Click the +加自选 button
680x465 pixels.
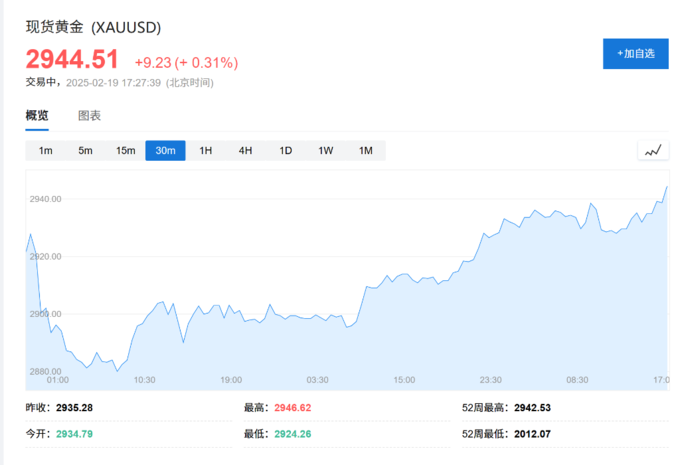[635, 53]
